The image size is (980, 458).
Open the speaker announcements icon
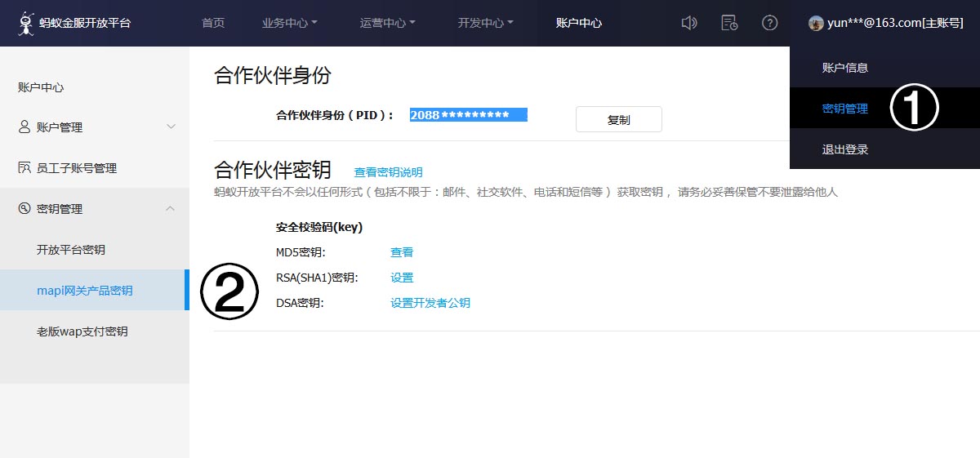689,23
